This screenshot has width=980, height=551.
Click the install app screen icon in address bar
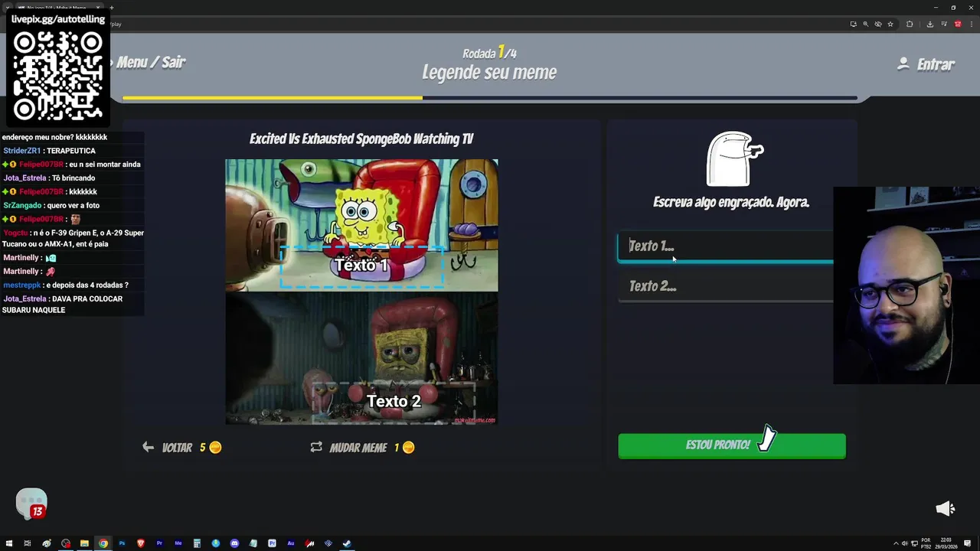[x=853, y=24]
